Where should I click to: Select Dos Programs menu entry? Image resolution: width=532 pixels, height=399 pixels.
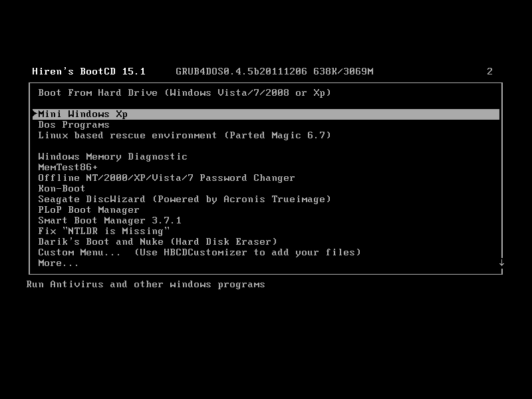pos(74,125)
